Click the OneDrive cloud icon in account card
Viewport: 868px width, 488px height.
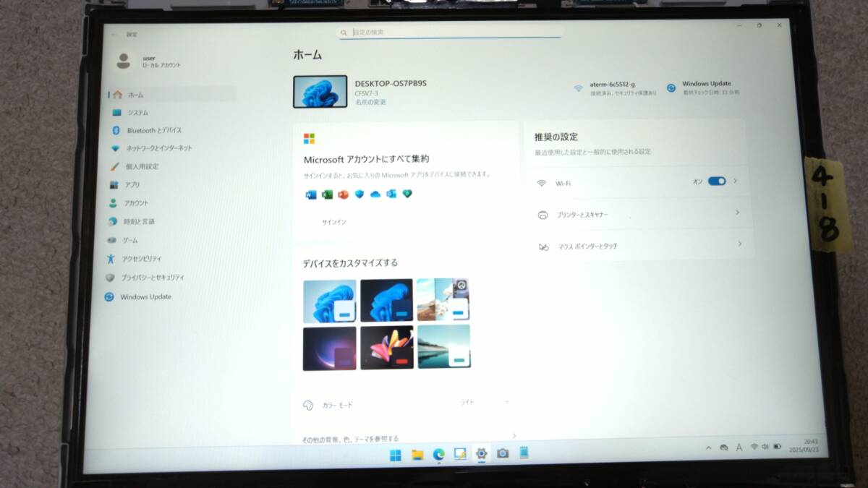375,194
